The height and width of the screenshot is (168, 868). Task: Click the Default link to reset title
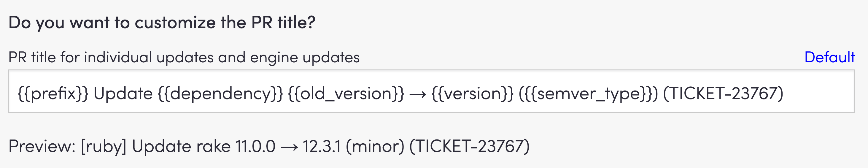(x=829, y=57)
